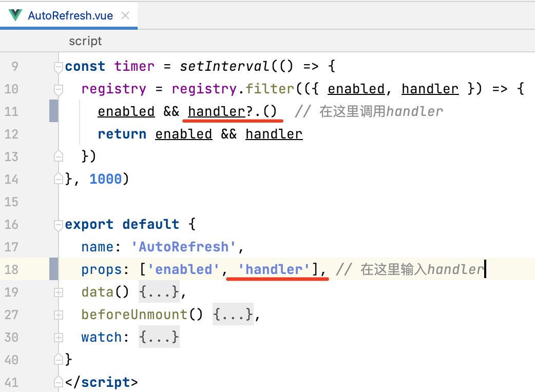Click line number 12 in the gutter
The height and width of the screenshot is (392, 535).
pos(11,134)
